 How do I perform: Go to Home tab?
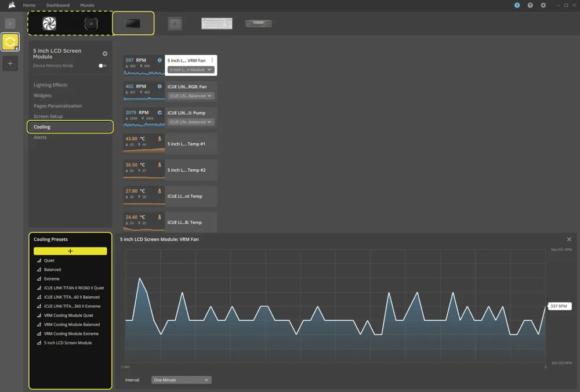click(x=29, y=5)
